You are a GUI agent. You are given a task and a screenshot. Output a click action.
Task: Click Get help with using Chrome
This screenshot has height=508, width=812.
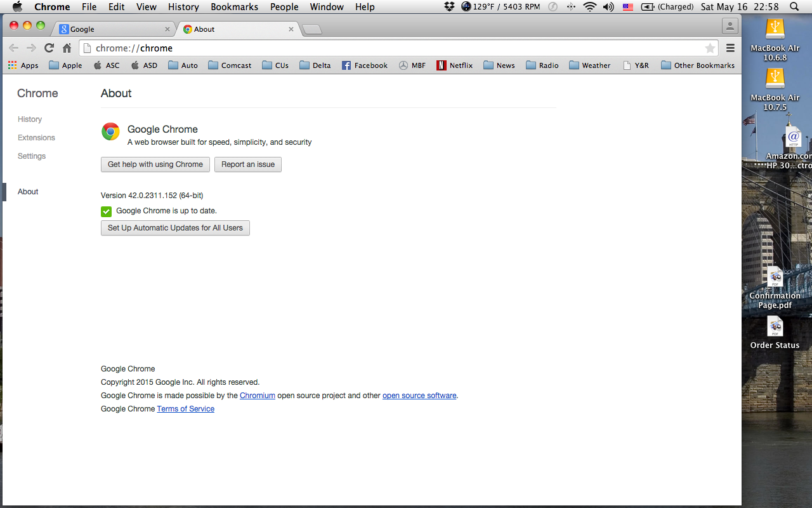pyautogui.click(x=155, y=164)
